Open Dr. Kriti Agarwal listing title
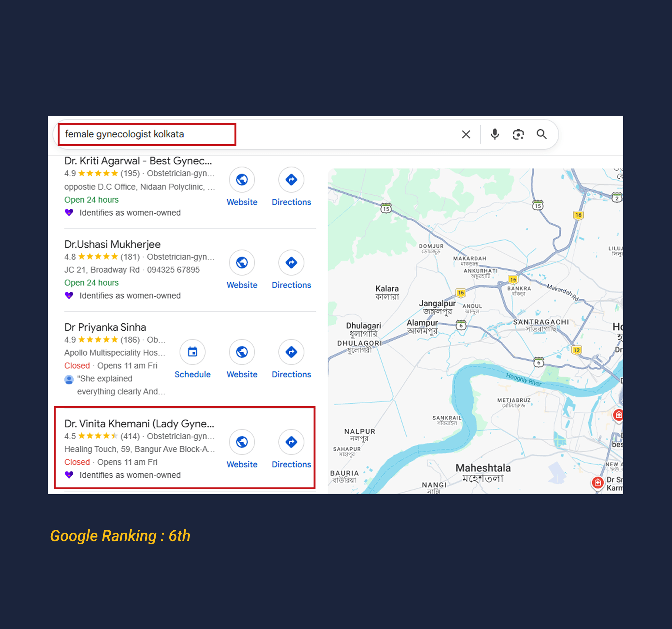The height and width of the screenshot is (629, 672). [138, 161]
